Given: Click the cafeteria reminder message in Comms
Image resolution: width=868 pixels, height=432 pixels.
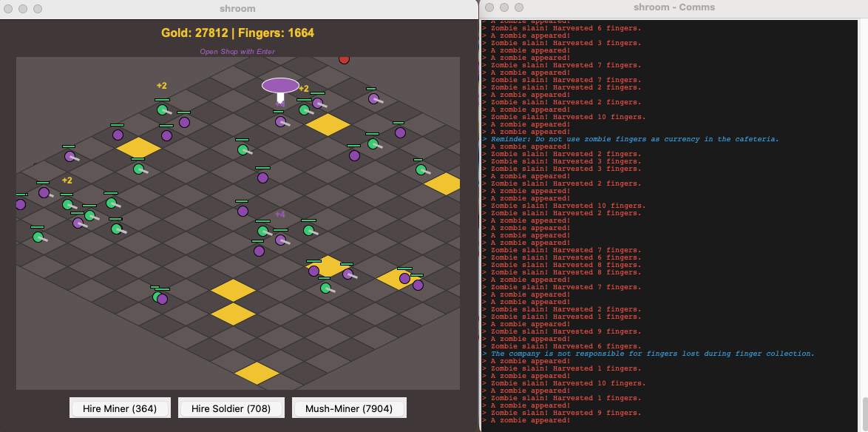Looking at the screenshot, I should tap(634, 139).
